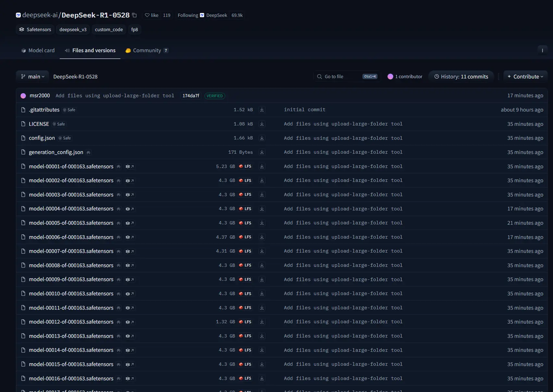Download the .gitattributes file
The height and width of the screenshot is (392, 553).
pos(262,110)
